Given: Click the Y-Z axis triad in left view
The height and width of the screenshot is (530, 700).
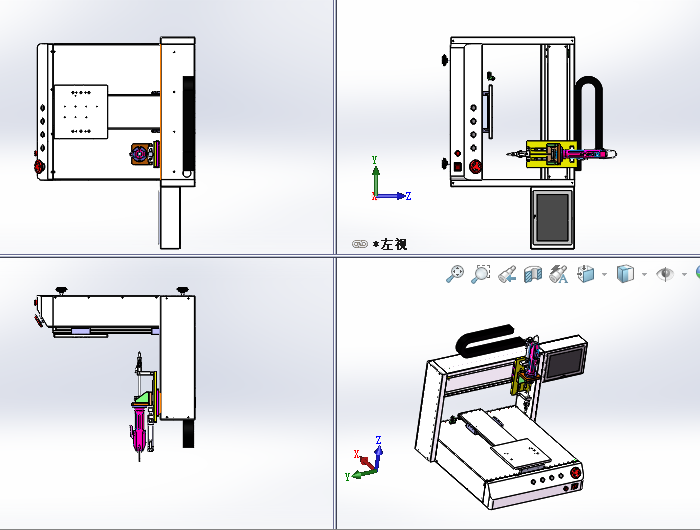Looking at the screenshot, I should click(391, 179).
